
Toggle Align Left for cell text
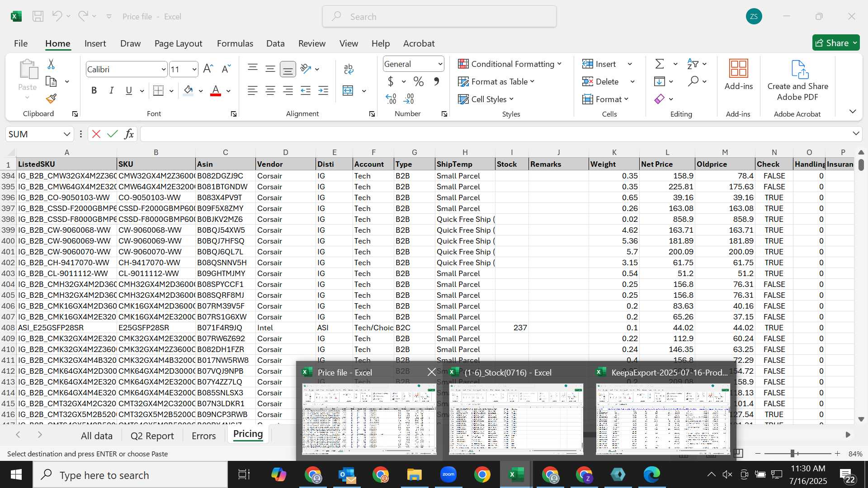[253, 91]
